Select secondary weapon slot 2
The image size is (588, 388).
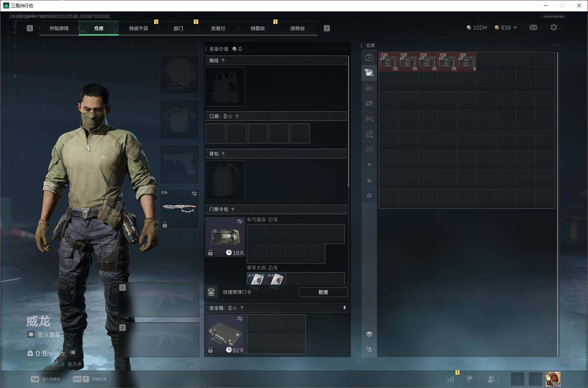point(159,339)
